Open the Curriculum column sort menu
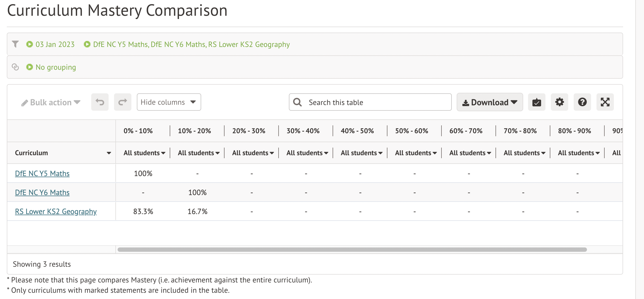The height and width of the screenshot is (299, 644). [109, 153]
